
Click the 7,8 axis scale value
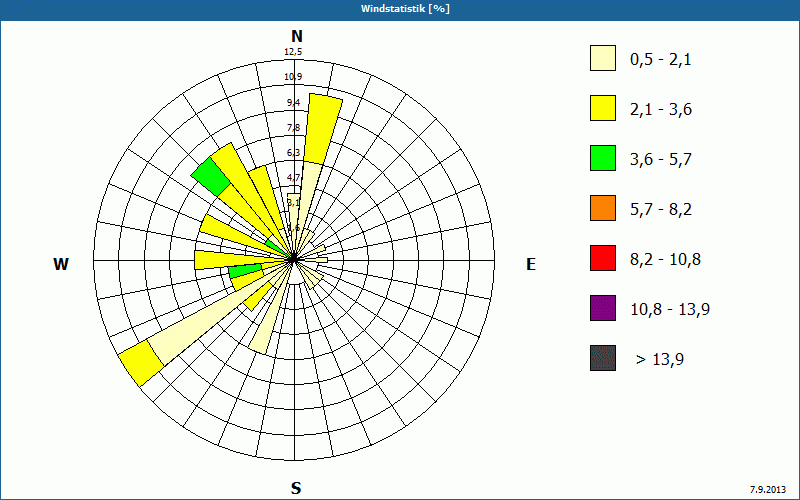click(293, 128)
